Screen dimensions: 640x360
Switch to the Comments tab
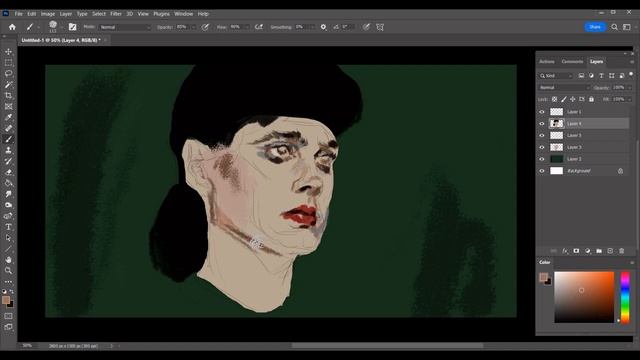click(572, 62)
